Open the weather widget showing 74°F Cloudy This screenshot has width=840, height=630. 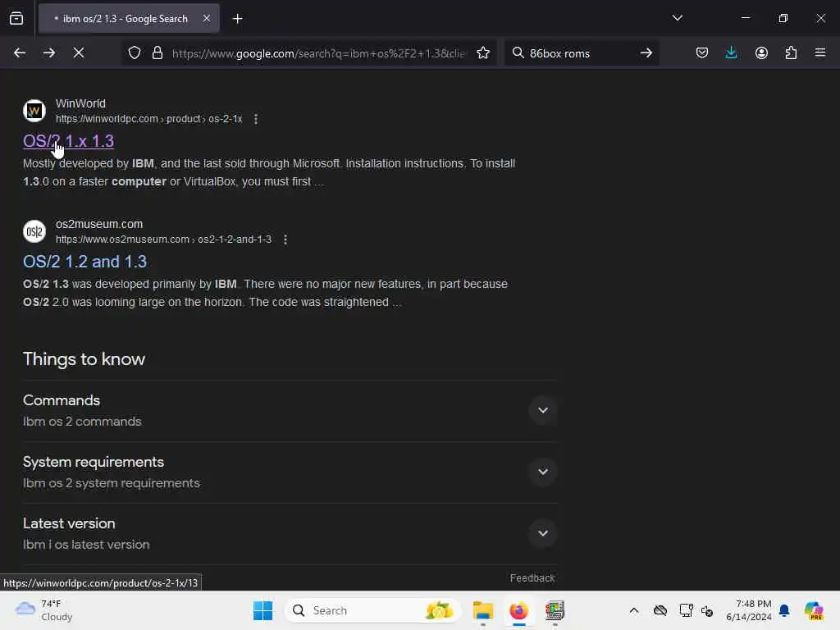click(x=44, y=610)
